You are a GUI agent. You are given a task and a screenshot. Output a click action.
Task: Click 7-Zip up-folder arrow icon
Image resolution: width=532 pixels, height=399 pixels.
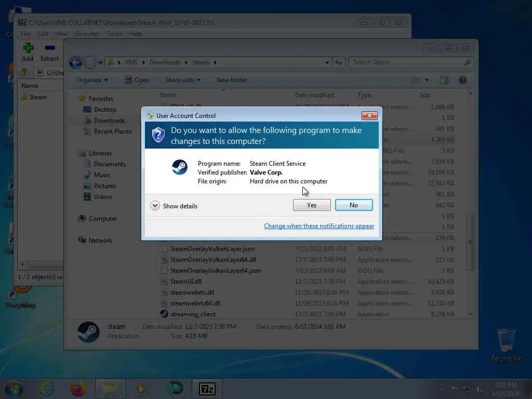(24, 72)
